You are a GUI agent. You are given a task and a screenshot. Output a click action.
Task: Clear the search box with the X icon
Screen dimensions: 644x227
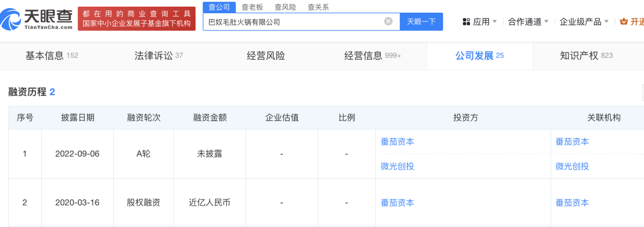(388, 21)
